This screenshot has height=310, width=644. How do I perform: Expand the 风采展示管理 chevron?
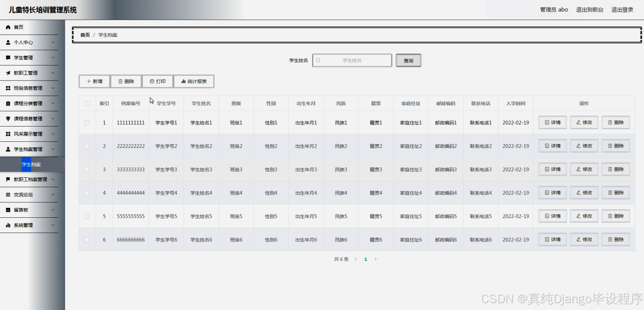tap(53, 134)
